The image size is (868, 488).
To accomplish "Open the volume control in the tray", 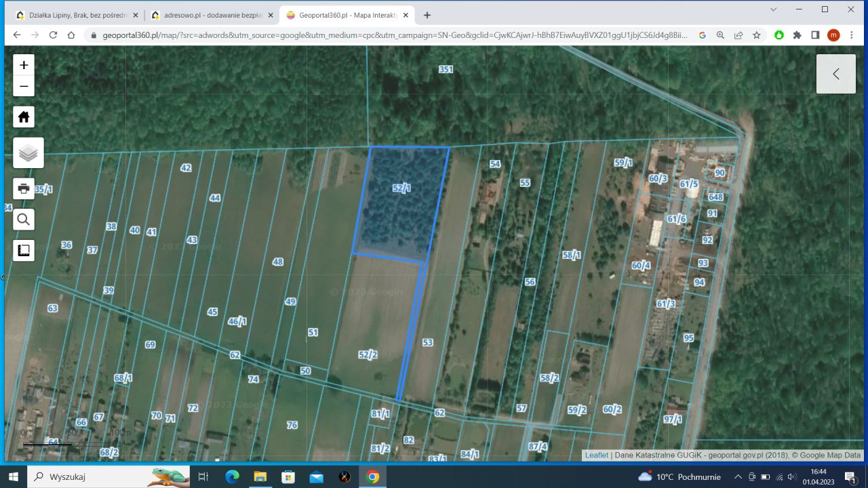I will (x=792, y=476).
